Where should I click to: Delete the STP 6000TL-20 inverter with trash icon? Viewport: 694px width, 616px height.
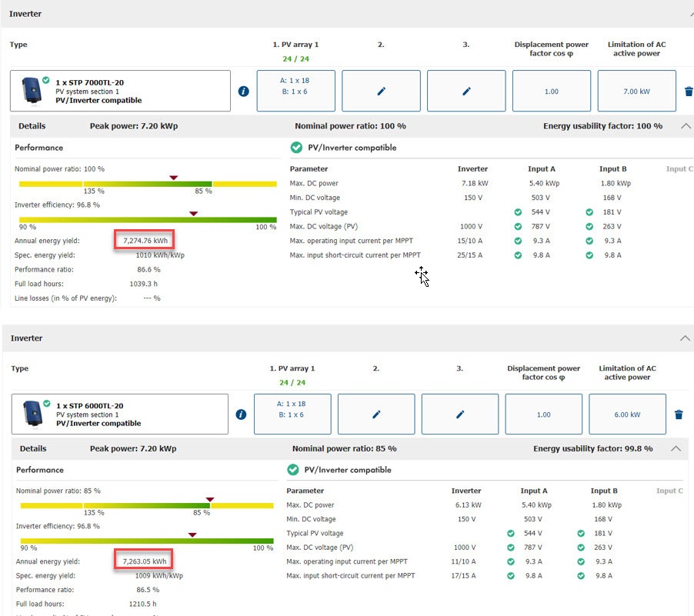[679, 415]
